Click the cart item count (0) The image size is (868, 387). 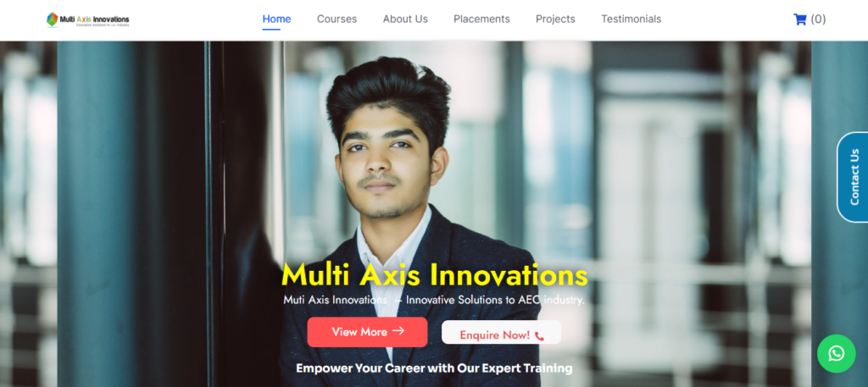pos(818,19)
